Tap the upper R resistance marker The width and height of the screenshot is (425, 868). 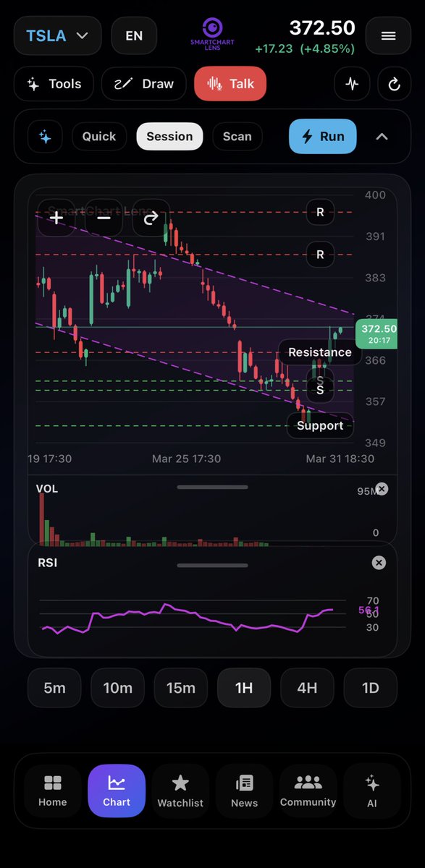click(x=320, y=213)
